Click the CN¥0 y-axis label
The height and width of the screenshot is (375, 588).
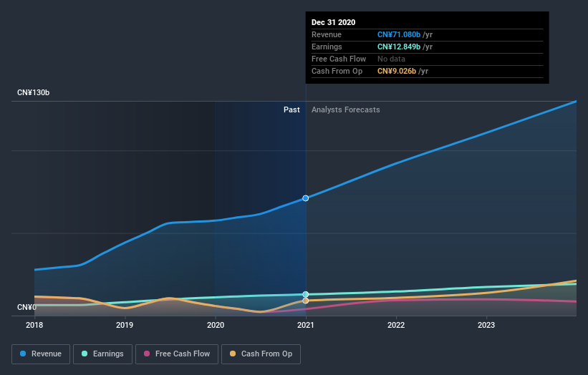(26, 307)
